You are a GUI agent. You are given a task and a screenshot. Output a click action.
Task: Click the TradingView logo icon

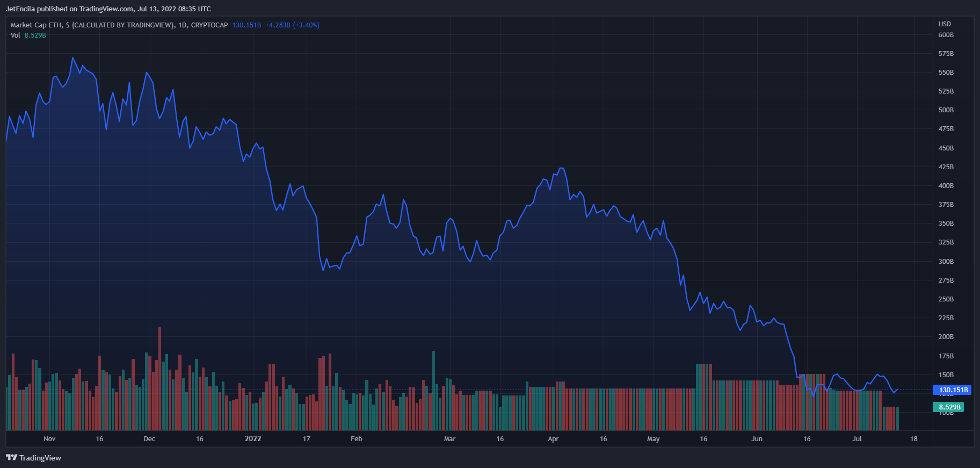pyautogui.click(x=11, y=458)
